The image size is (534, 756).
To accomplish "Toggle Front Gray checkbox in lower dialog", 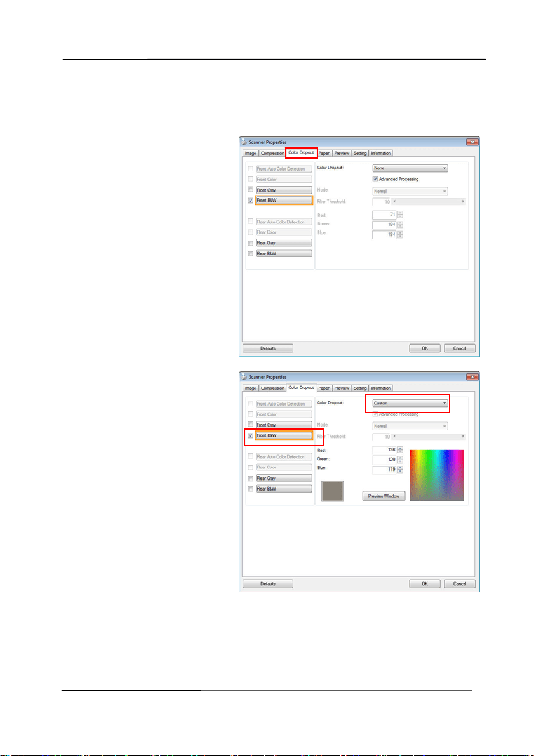I will [250, 425].
